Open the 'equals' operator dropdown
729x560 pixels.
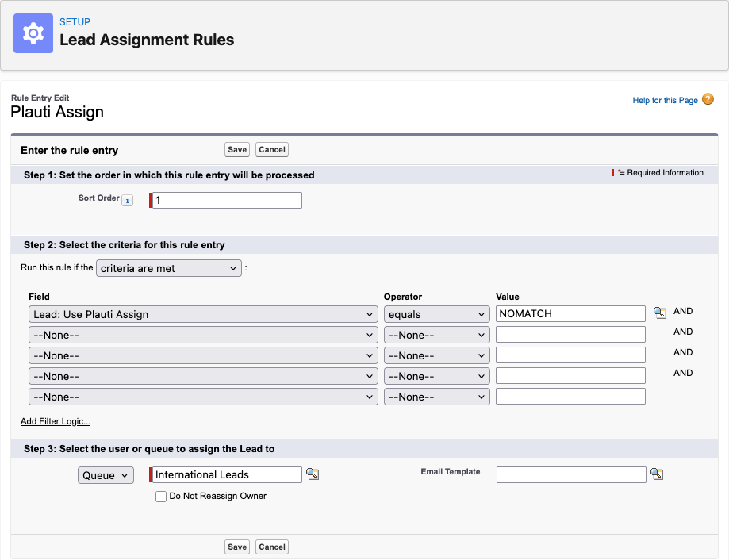[436, 314]
